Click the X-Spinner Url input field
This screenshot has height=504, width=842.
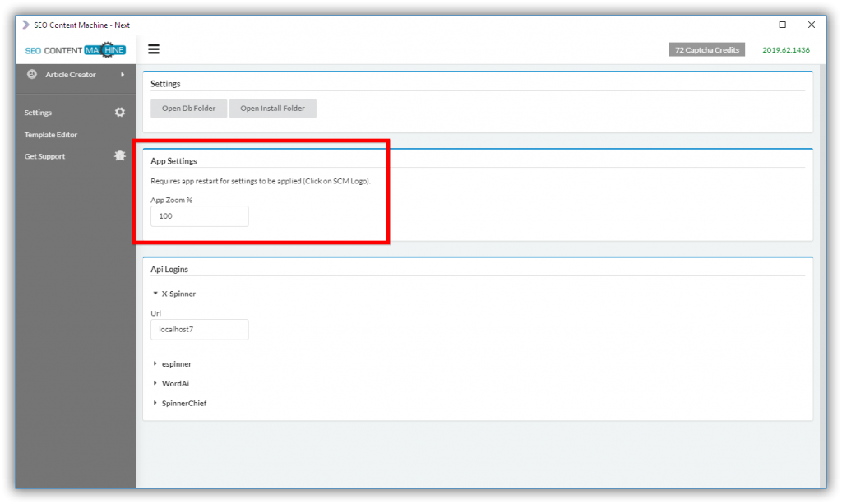coord(199,329)
